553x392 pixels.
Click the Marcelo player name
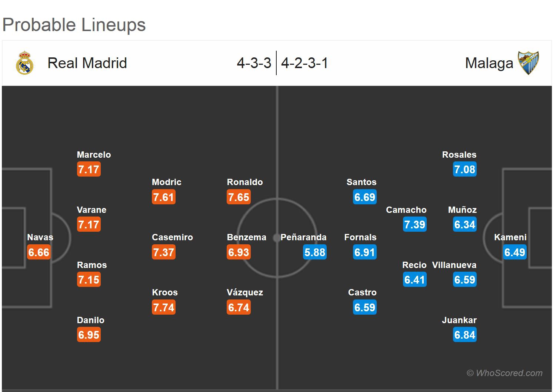coord(94,155)
